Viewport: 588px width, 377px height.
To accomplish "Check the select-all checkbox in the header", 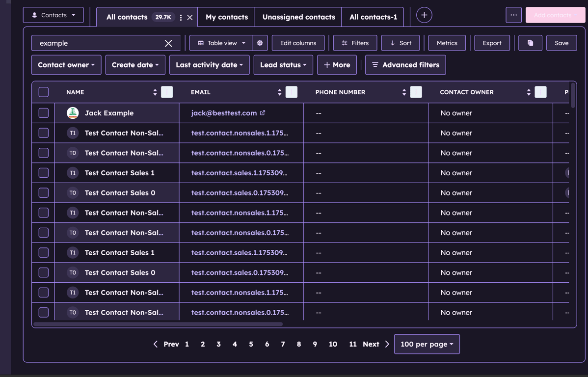I will [x=43, y=92].
